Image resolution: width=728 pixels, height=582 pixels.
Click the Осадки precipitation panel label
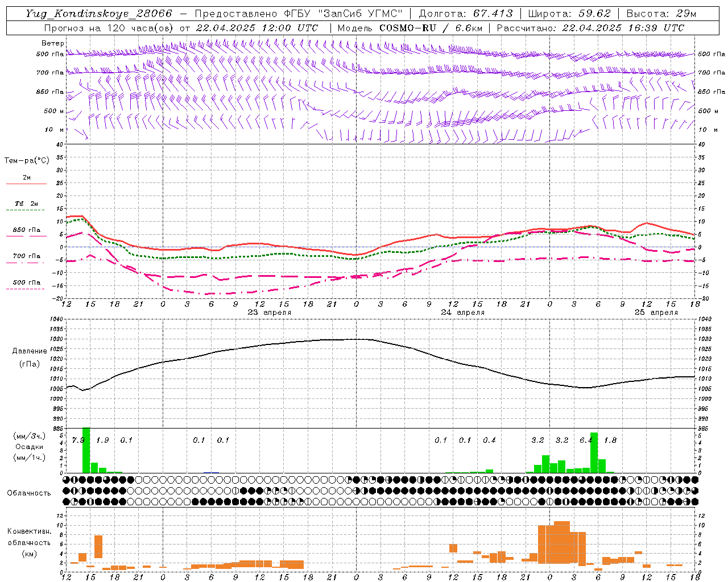click(29, 447)
